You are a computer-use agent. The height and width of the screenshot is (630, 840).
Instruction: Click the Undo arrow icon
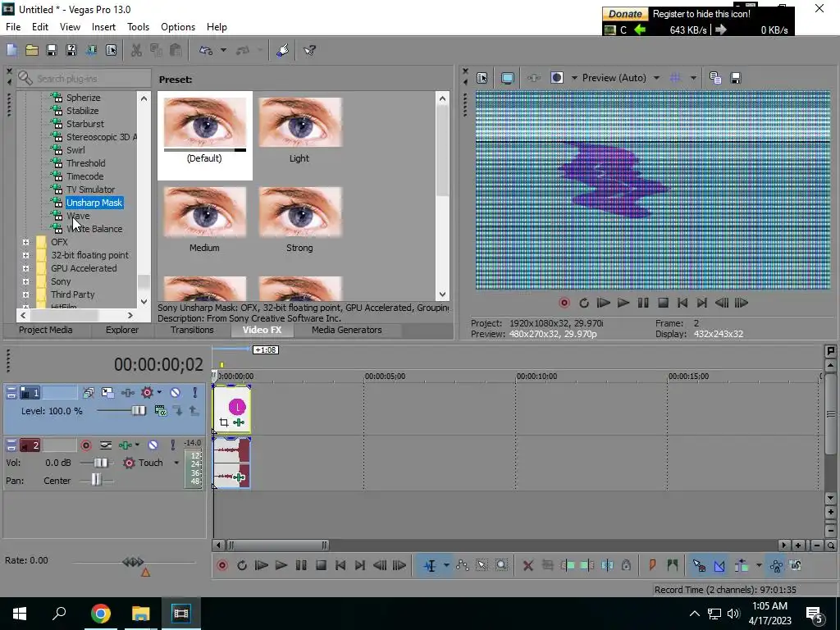[206, 50]
